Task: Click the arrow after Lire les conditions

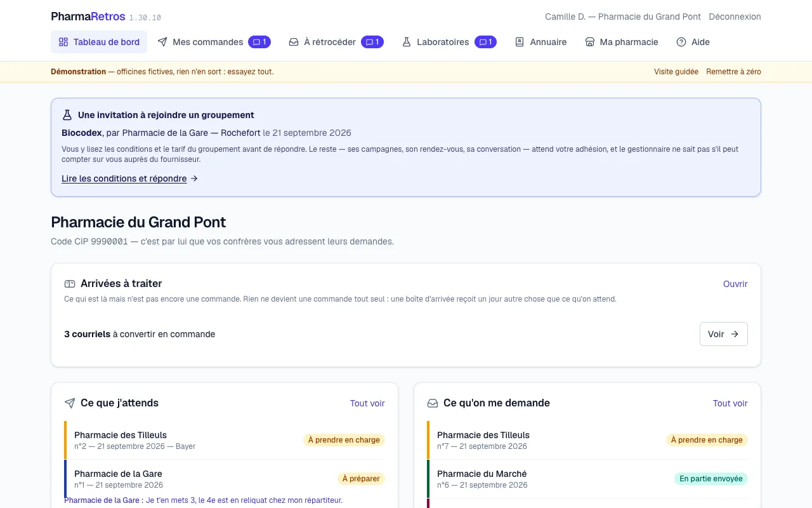Action: click(194, 178)
